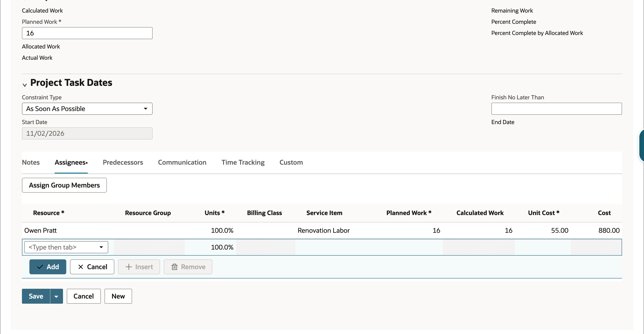Switch to the Custom tab

pyautogui.click(x=291, y=162)
